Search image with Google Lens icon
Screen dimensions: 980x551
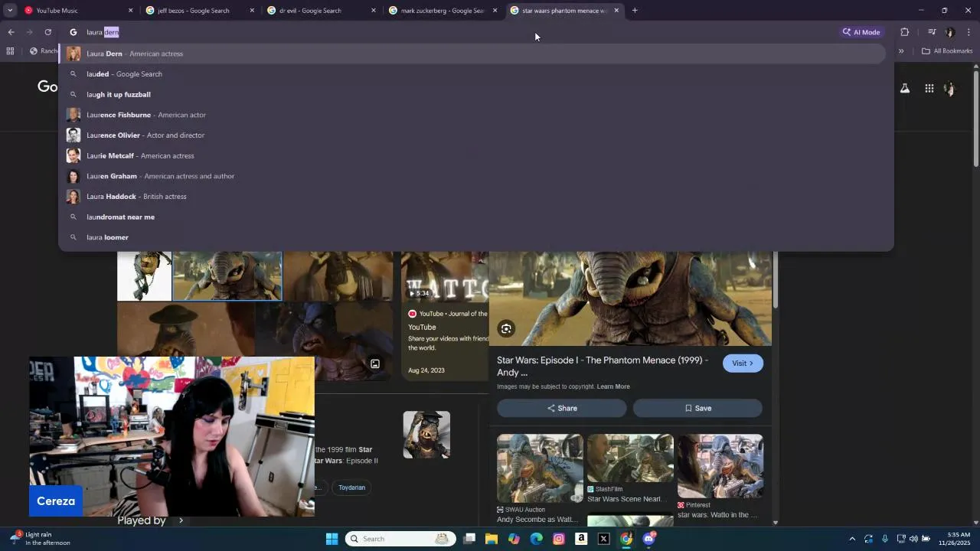506,329
